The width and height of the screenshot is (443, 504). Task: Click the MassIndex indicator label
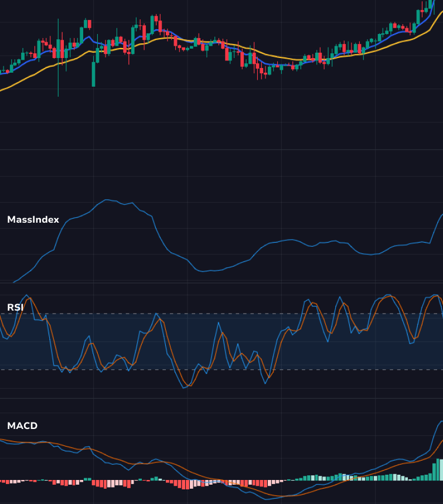pos(33,220)
